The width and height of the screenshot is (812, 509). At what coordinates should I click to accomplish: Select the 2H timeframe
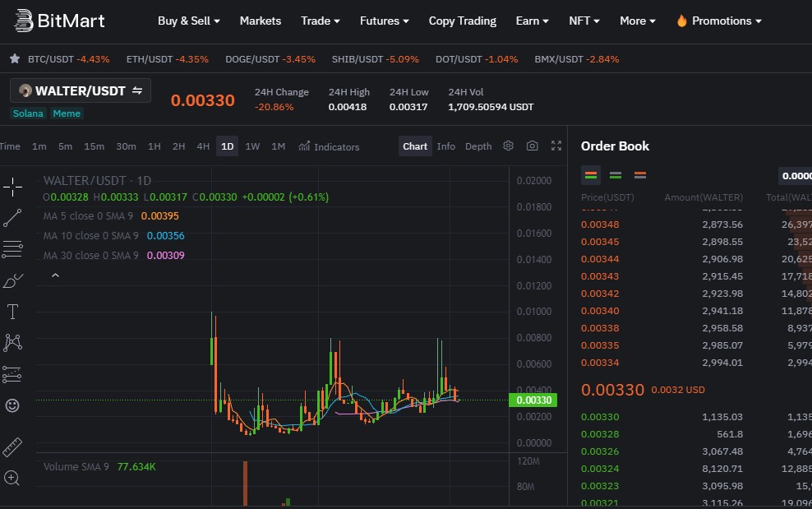(x=178, y=146)
